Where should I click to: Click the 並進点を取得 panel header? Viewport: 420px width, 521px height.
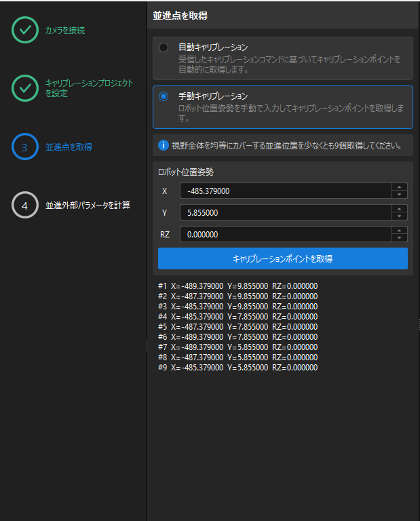click(x=180, y=16)
